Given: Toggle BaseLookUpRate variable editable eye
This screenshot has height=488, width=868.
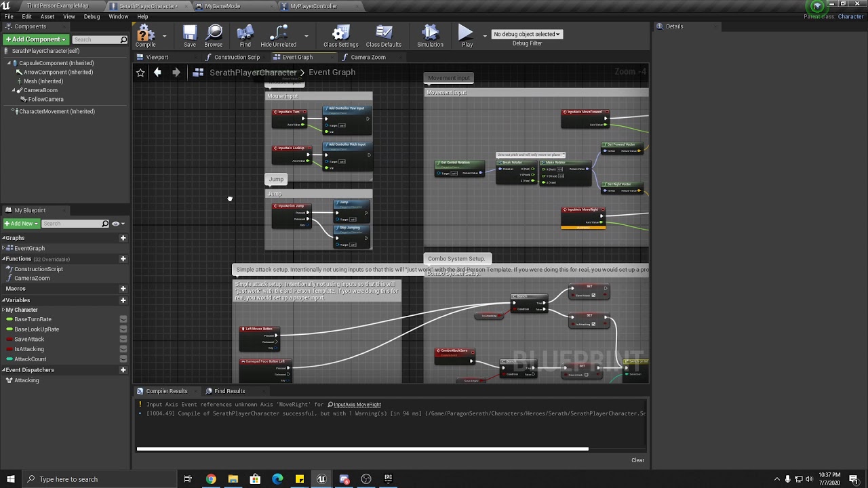Looking at the screenshot, I should (x=123, y=329).
